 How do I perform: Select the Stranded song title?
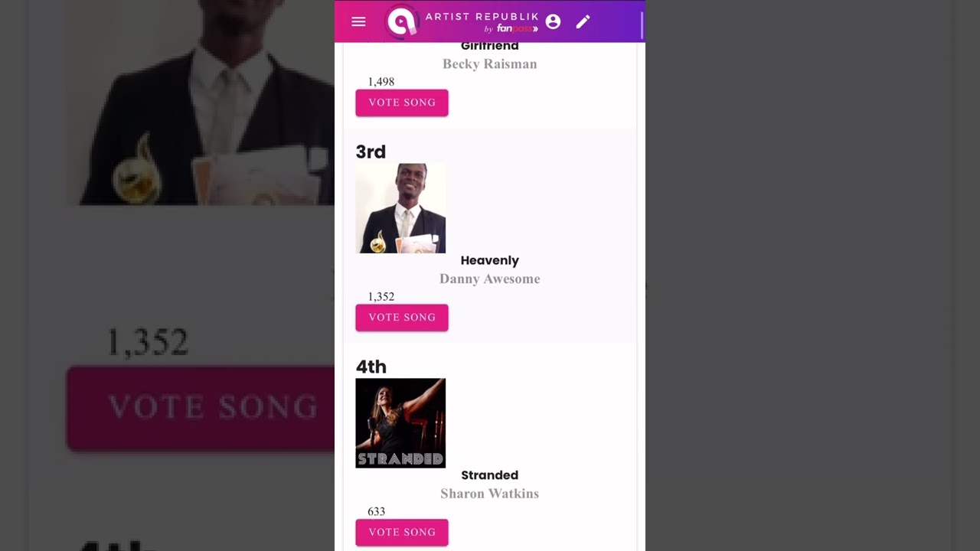(490, 475)
